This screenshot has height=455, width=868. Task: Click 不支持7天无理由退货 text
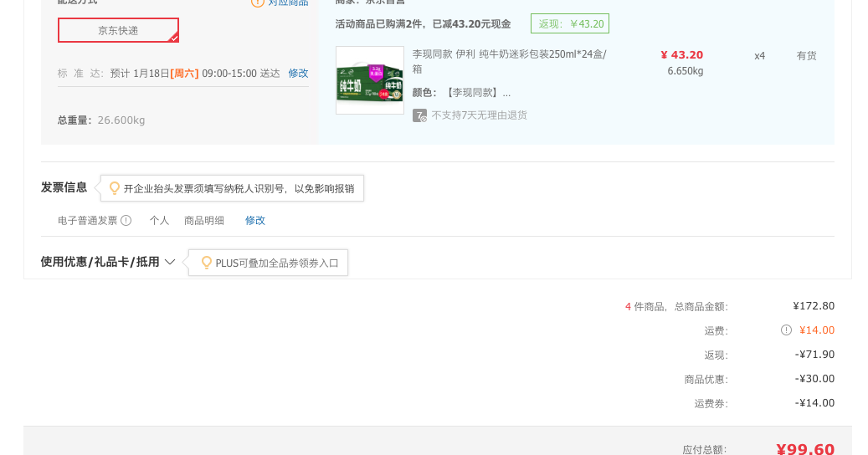[x=480, y=115]
